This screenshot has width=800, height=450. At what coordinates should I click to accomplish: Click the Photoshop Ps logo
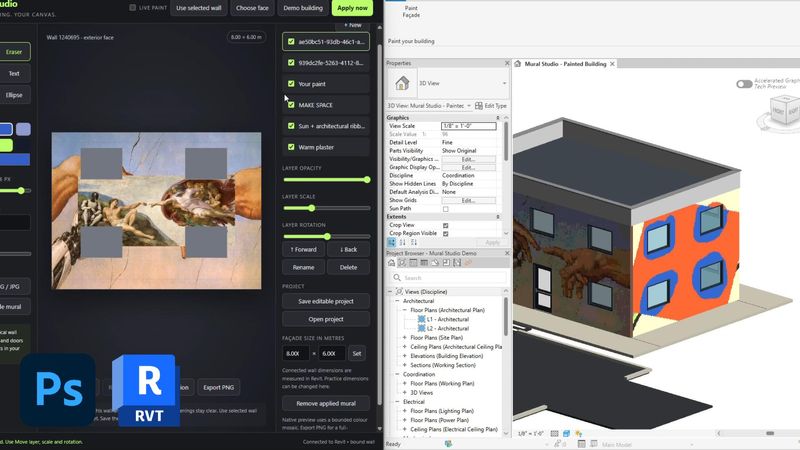pos(58,390)
